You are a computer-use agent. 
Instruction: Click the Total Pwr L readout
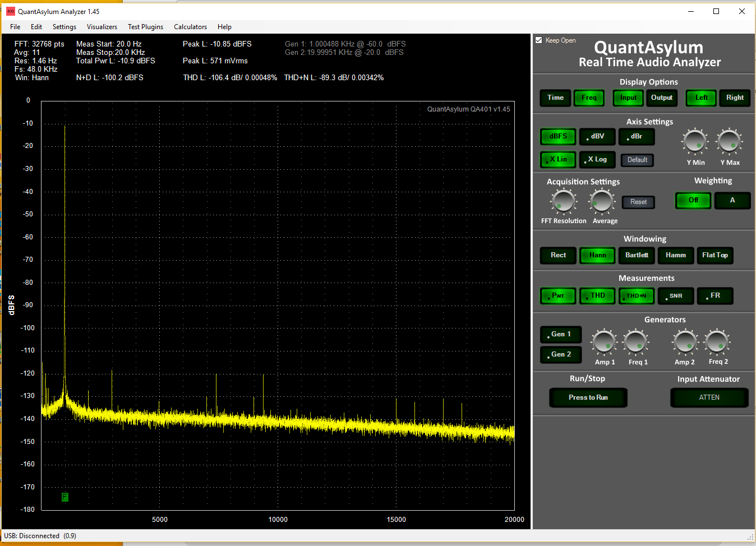(x=116, y=61)
